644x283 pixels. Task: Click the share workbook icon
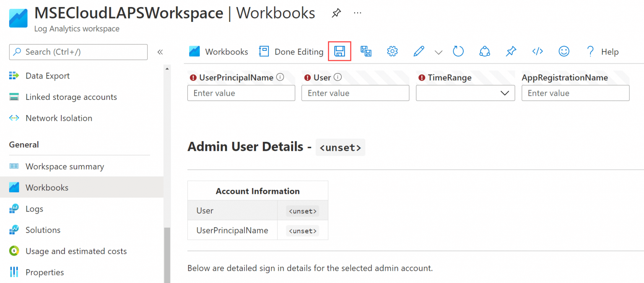(485, 51)
